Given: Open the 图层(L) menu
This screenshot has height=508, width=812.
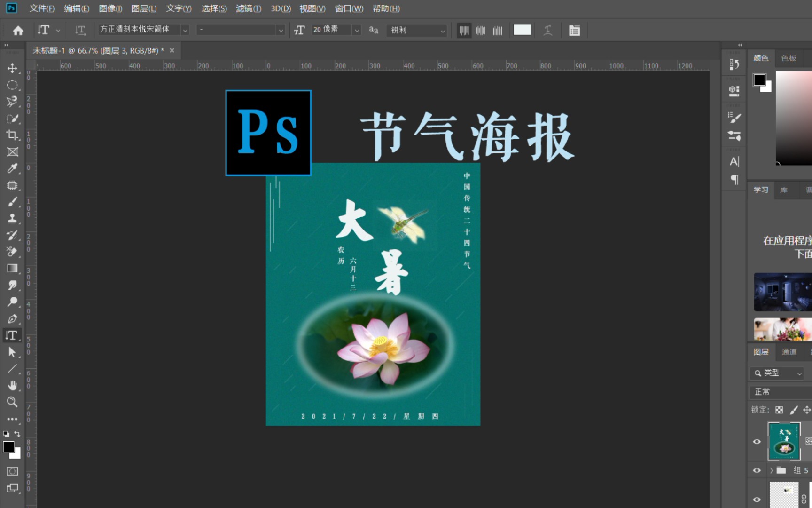Looking at the screenshot, I should pyautogui.click(x=144, y=8).
